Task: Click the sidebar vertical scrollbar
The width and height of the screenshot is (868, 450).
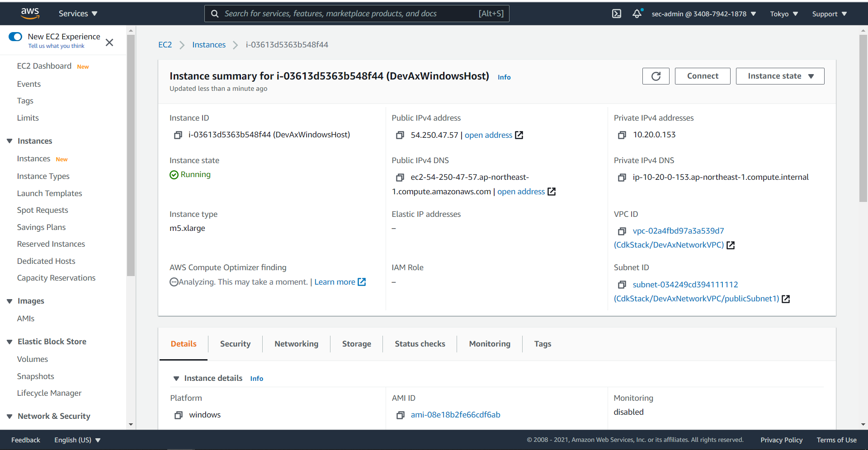Action: click(x=131, y=155)
